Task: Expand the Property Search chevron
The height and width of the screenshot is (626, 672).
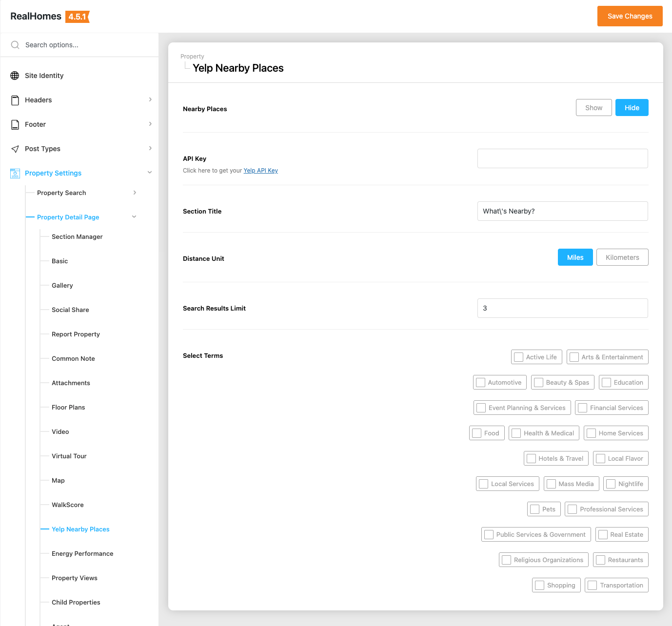Action: coord(135,193)
